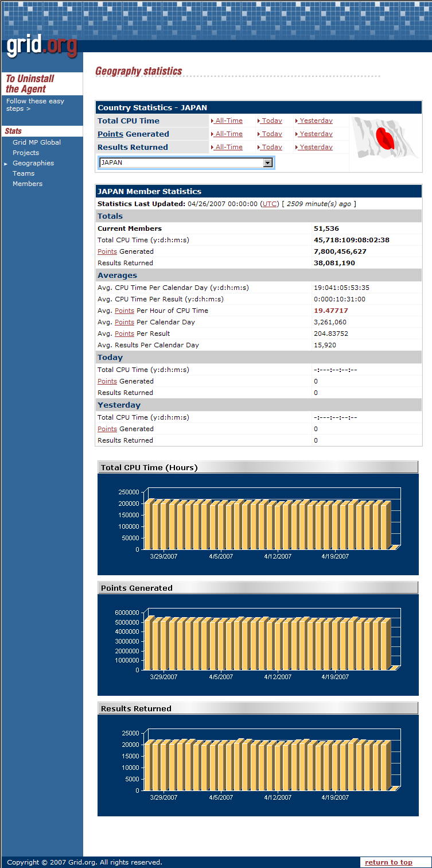Click 'return to top' link
Viewport: 432px width, 868px height.
[x=388, y=862]
